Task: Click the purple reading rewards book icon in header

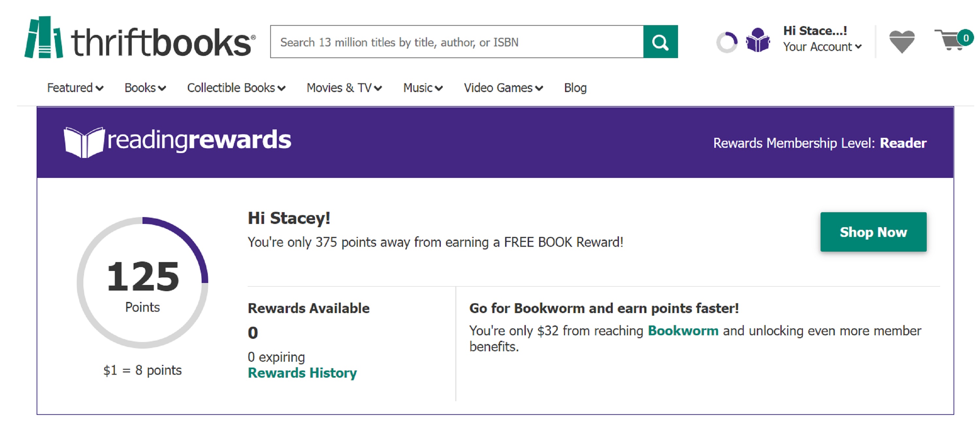Action: (x=758, y=40)
